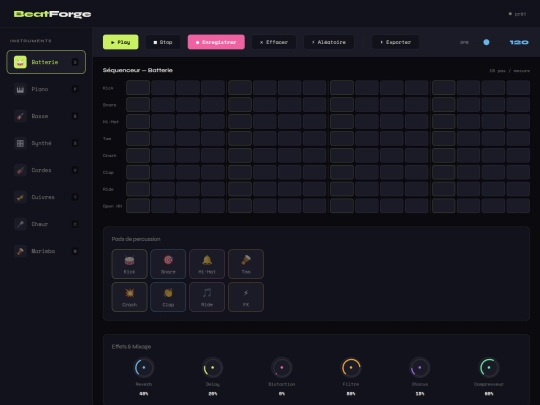
Task: Choose the Basse guitar icon
Action: click(x=20, y=116)
